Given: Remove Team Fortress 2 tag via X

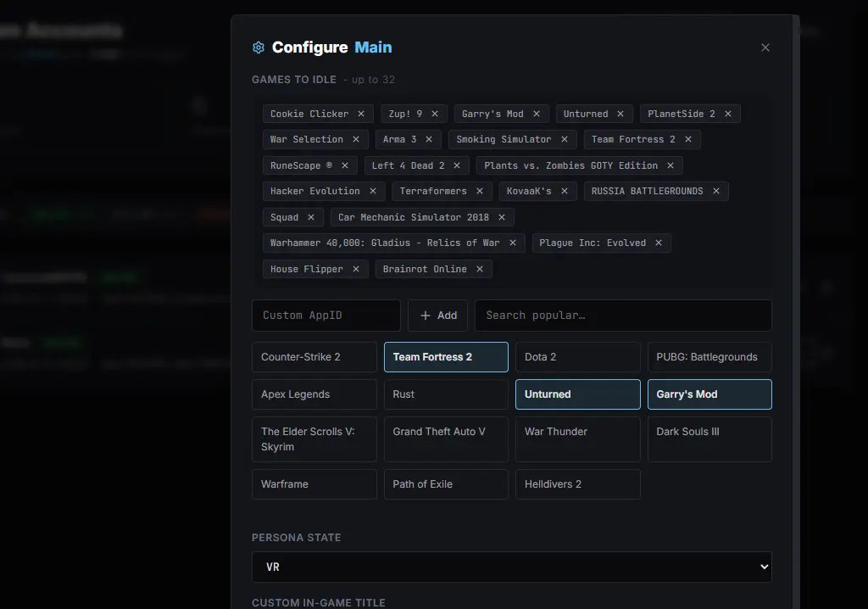Looking at the screenshot, I should point(688,139).
